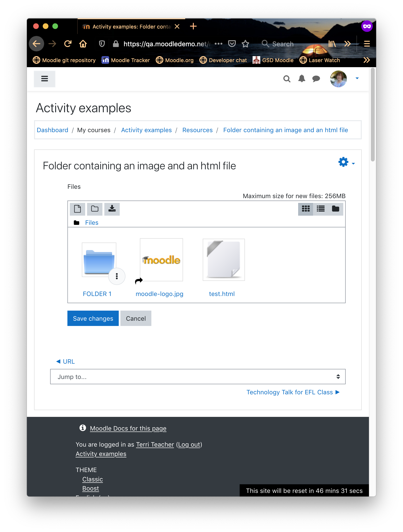This screenshot has width=403, height=532.
Task: Go back with the browser back arrow
Action: (36, 44)
